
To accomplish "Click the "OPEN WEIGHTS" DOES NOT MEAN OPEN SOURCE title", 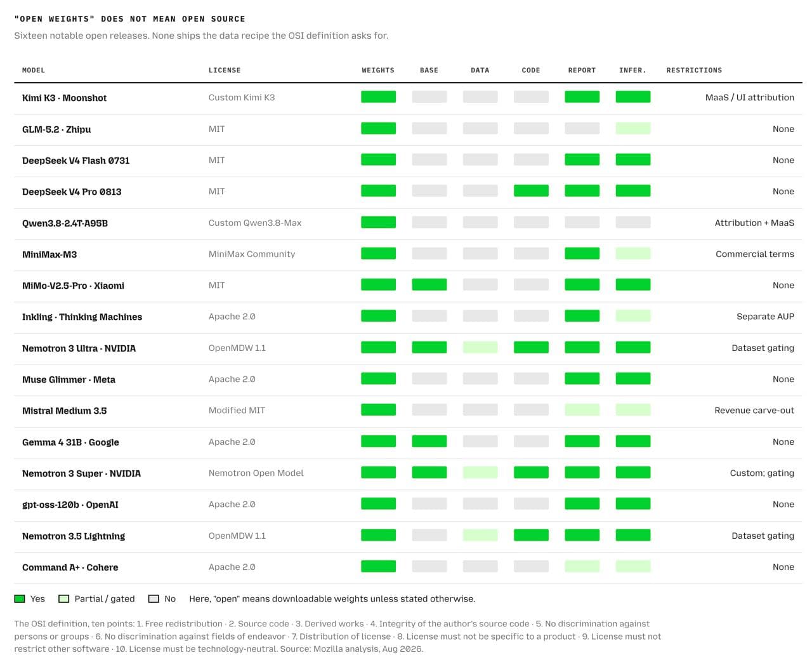I will click(129, 19).
